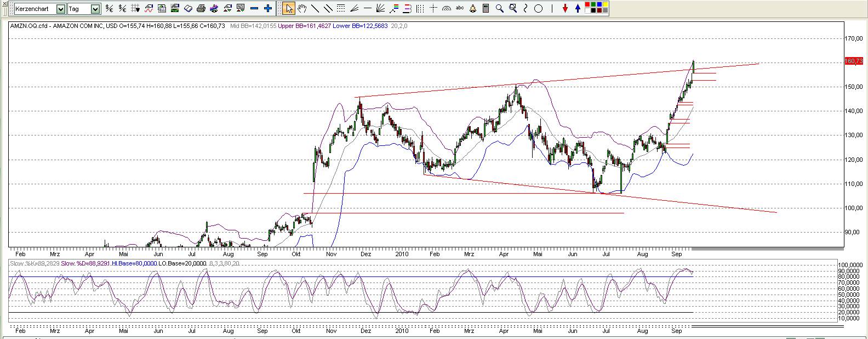Viewport: 868px width, 339px height.
Task: Pick the yellow color swatch
Action: coord(606,5)
